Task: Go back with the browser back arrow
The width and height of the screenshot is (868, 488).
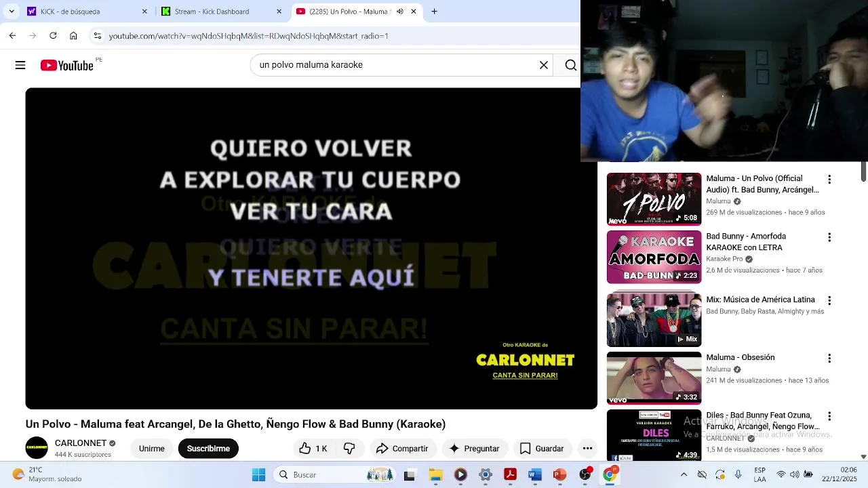Action: [12, 36]
